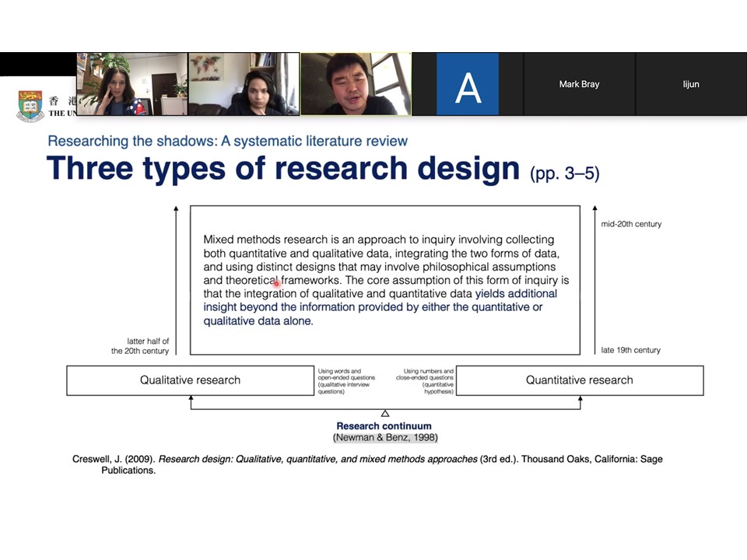Click the 'mid-20th century' label
Screen dimensions: 747x560
[x=631, y=224]
